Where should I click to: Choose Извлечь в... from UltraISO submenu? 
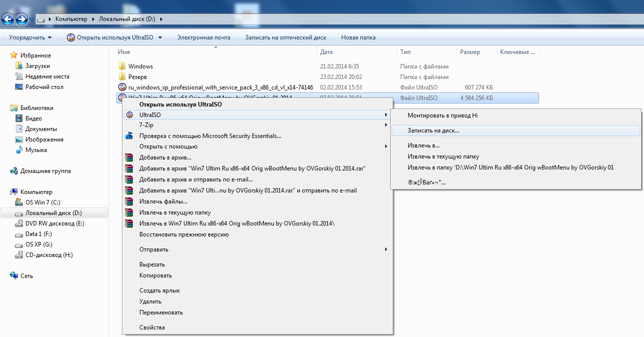pyautogui.click(x=516, y=145)
